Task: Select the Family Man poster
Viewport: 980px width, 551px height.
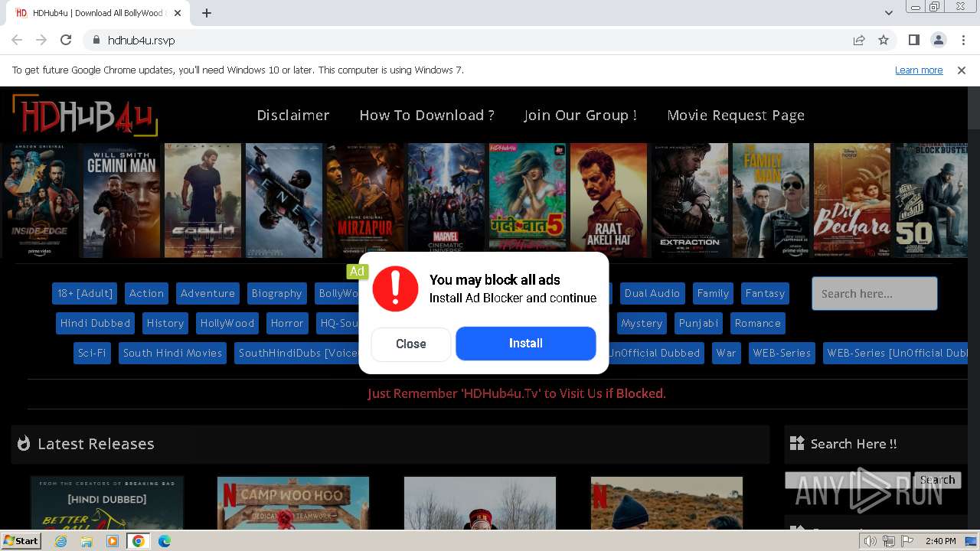Action: pyautogui.click(x=771, y=201)
